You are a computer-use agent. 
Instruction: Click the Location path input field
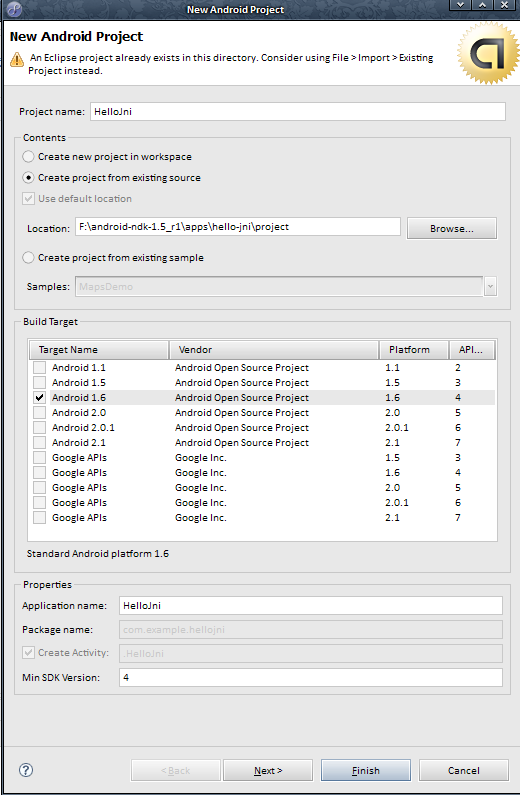coord(238,227)
